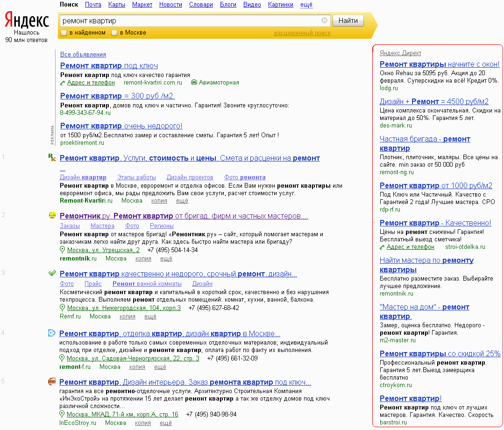Open the Словари service tab
Screen dimensions: 504x430
pyautogui.click(x=201, y=5)
